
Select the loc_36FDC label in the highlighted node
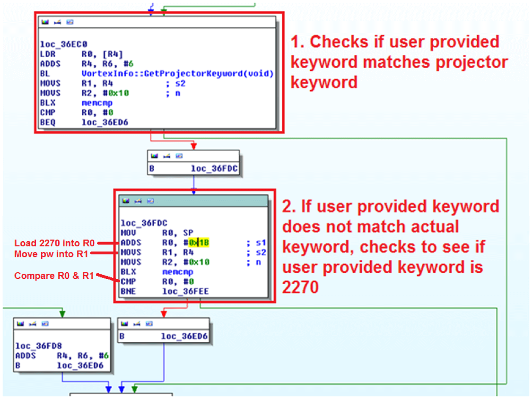click(x=144, y=223)
